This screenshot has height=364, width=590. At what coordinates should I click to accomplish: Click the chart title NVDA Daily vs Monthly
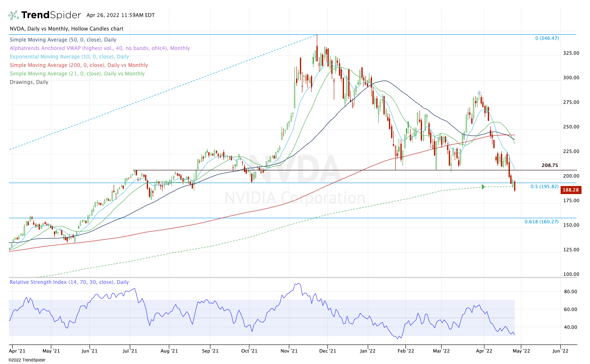click(67, 29)
